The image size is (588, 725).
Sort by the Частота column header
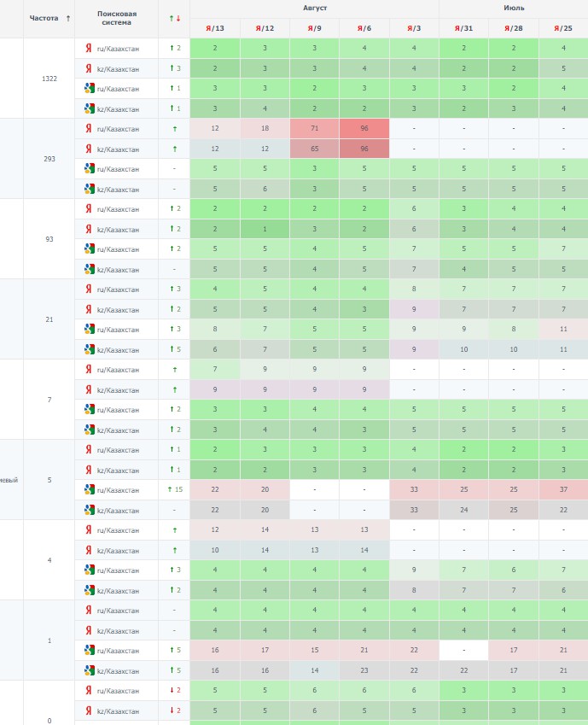pos(44,19)
